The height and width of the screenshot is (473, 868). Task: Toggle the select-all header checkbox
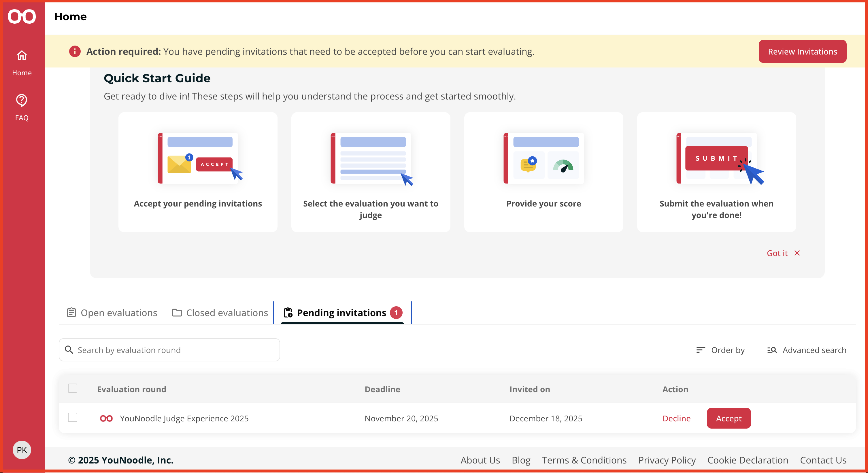pyautogui.click(x=73, y=388)
